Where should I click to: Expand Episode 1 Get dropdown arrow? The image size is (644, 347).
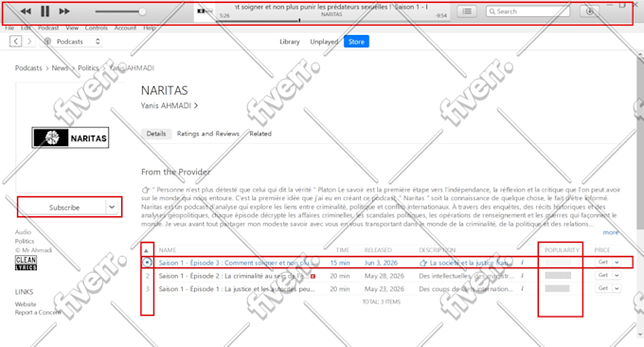coord(617,288)
